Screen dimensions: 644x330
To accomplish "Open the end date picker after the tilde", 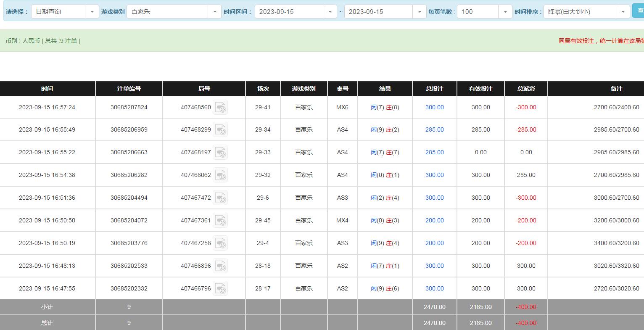I will click(385, 12).
